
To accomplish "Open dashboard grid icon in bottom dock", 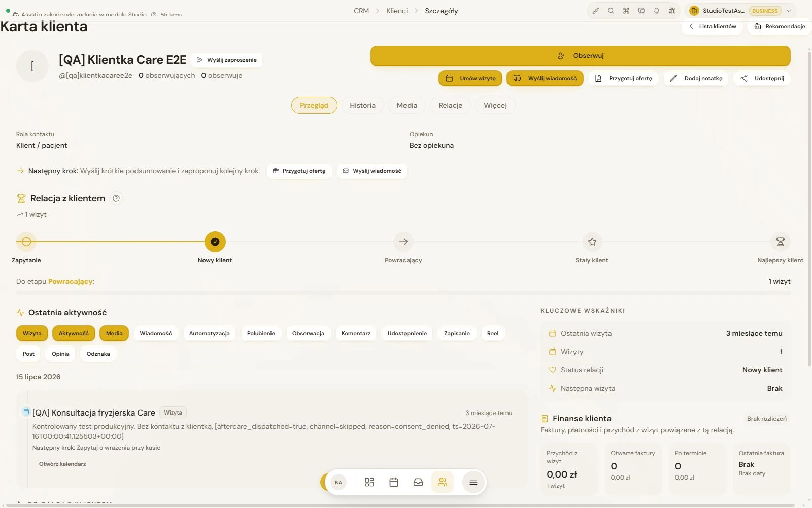I will (369, 482).
